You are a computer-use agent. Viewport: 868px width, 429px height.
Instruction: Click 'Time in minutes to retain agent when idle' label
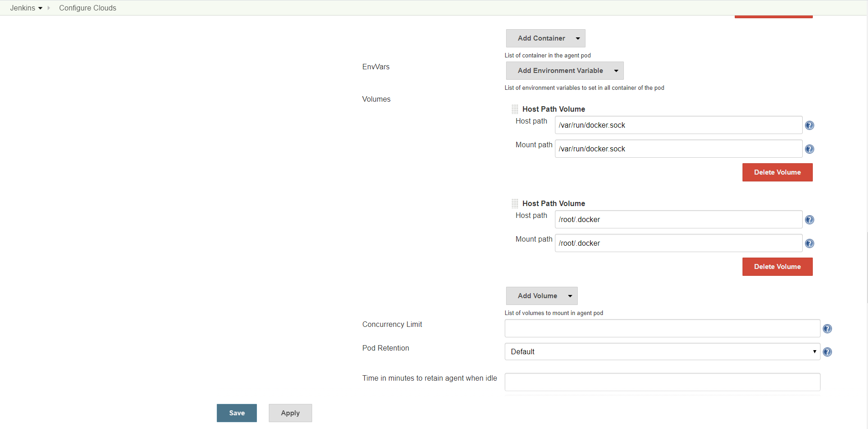(x=429, y=378)
